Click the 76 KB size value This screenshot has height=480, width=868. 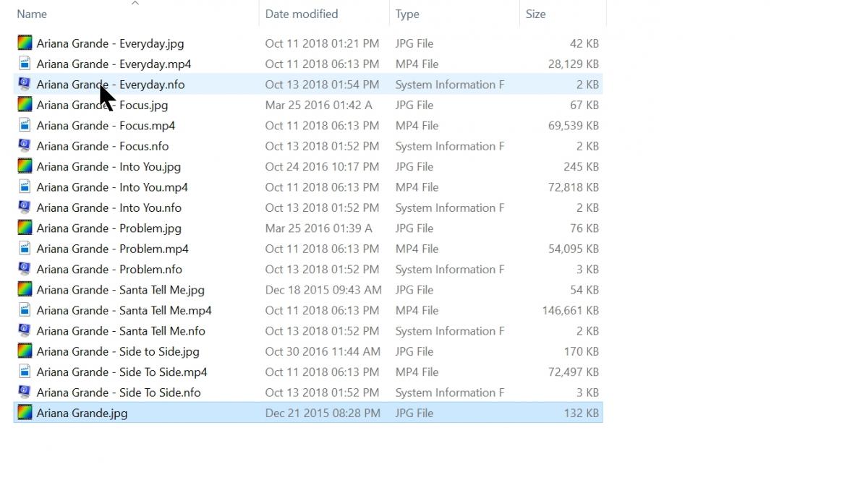(584, 228)
